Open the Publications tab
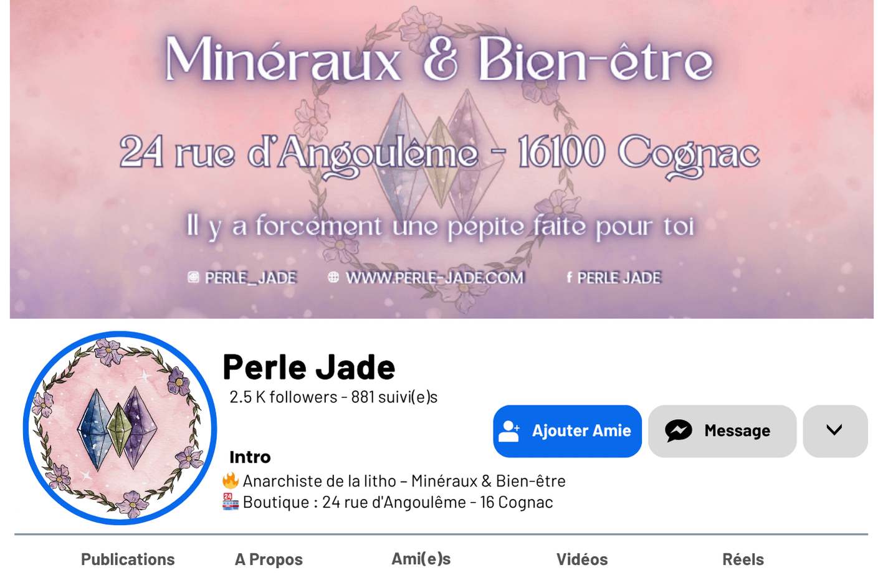The image size is (883, 588). pos(128,559)
